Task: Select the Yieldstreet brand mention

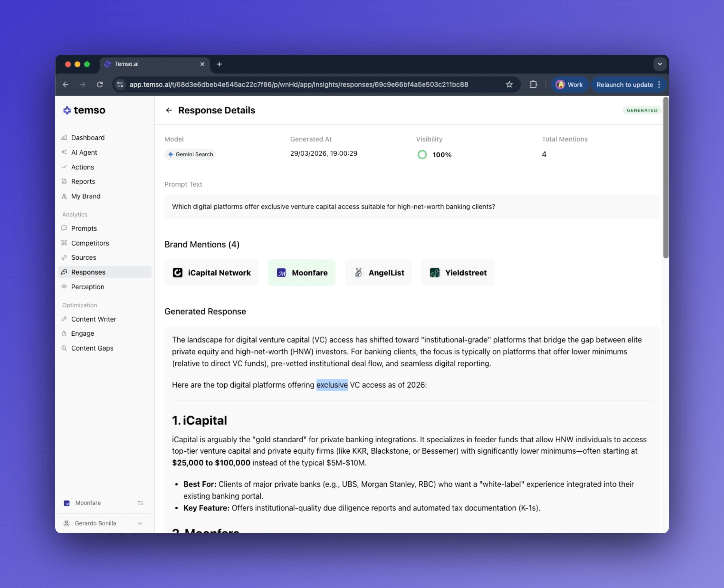Action: [x=458, y=273]
